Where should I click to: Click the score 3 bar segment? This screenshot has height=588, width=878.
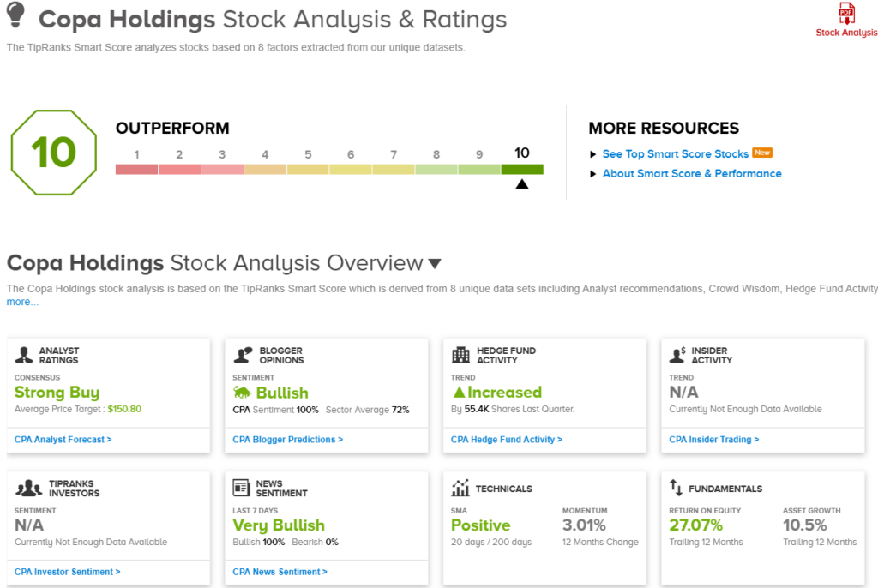click(222, 169)
